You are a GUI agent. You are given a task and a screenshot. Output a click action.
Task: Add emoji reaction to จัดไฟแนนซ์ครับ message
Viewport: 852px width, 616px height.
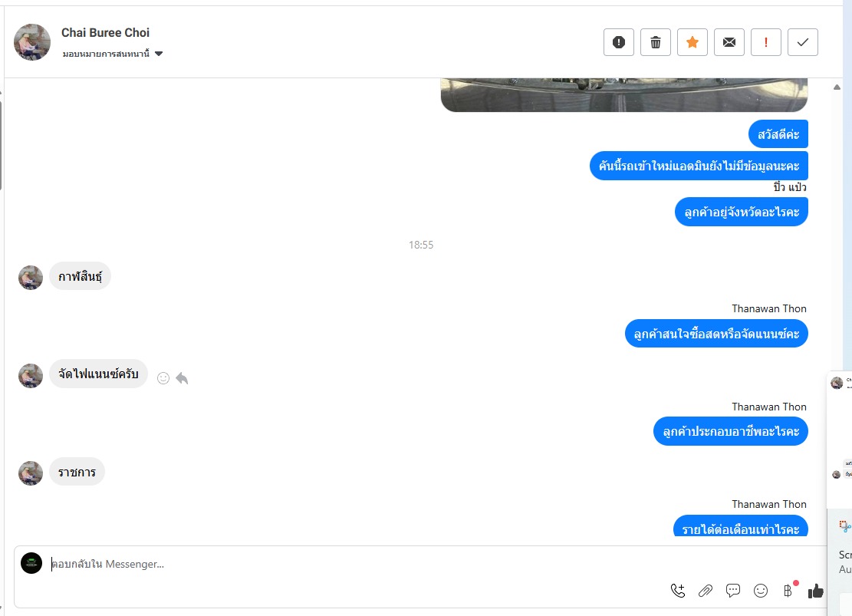click(163, 378)
